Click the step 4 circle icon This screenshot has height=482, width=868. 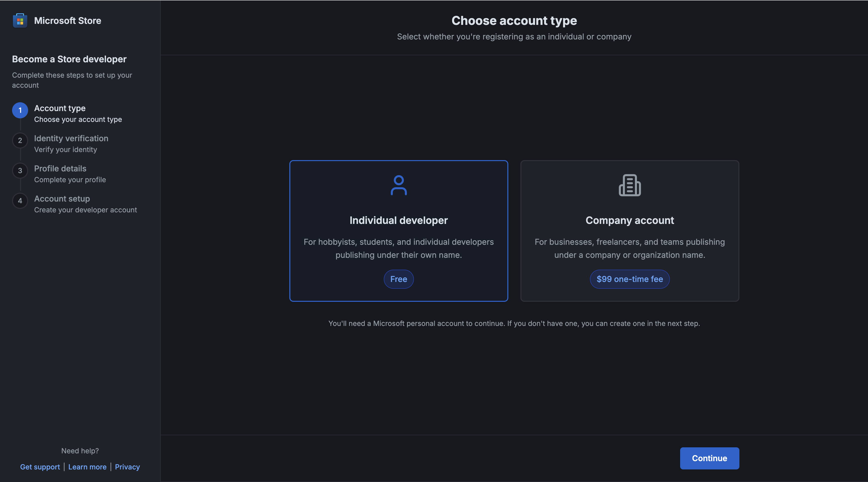pyautogui.click(x=20, y=201)
